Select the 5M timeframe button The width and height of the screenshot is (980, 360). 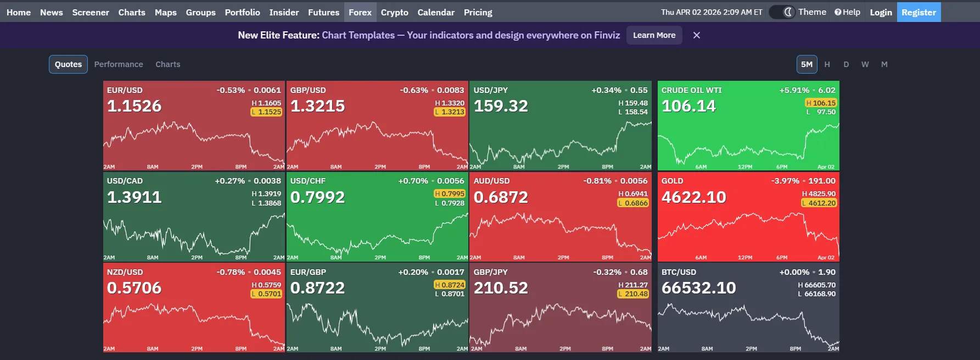(x=807, y=64)
